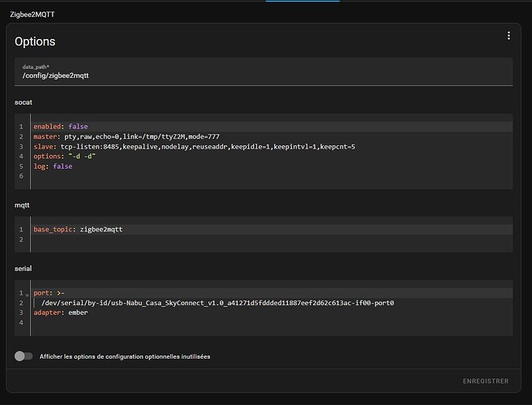
Task: Click the 'port: >-' line in serial
Action: 49,293
